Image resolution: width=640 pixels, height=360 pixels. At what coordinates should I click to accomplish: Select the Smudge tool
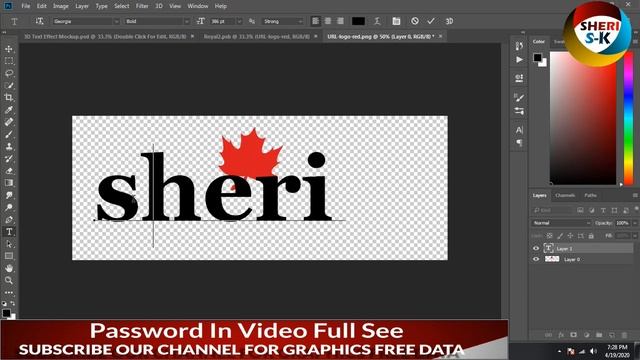(x=9, y=195)
